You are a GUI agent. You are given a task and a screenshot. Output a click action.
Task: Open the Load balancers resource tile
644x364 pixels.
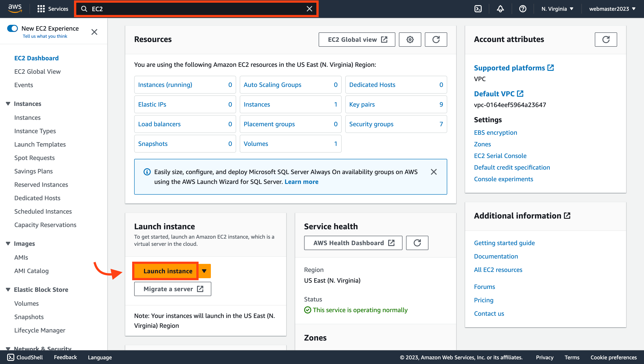click(185, 124)
